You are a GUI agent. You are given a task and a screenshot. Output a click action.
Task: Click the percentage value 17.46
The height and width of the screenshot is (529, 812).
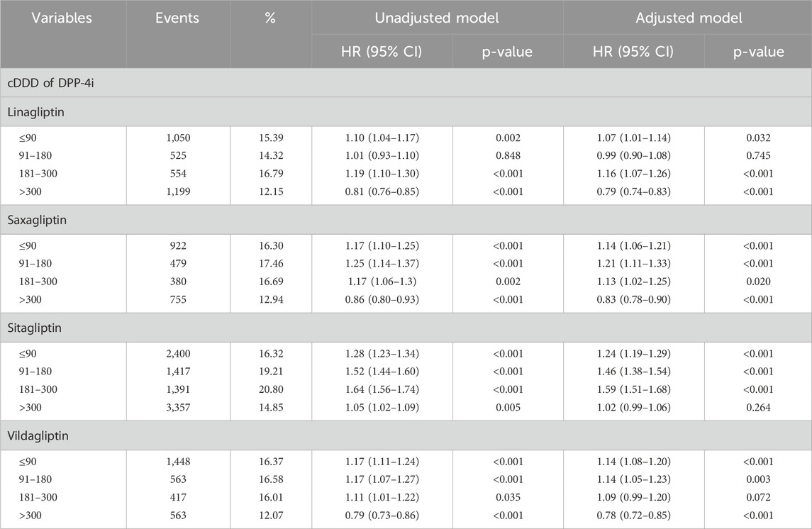pyautogui.click(x=271, y=264)
